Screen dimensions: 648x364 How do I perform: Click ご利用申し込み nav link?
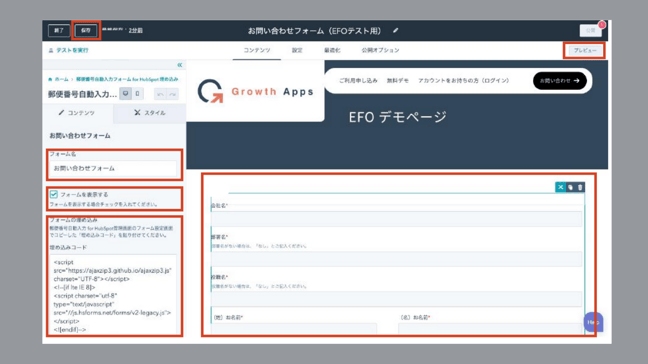358,81
